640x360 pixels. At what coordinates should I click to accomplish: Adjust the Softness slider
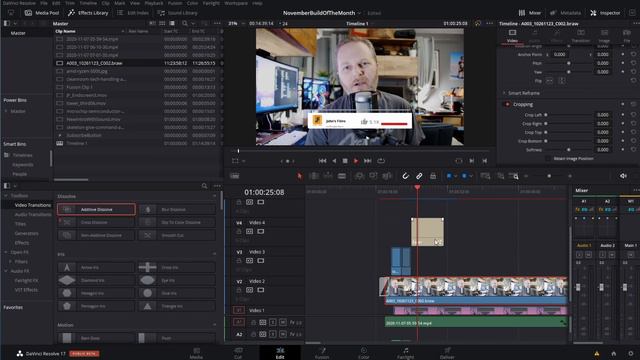click(x=569, y=150)
